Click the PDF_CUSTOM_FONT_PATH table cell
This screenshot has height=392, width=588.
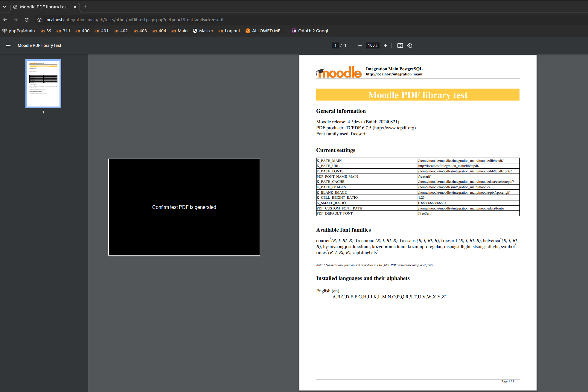coord(367,208)
